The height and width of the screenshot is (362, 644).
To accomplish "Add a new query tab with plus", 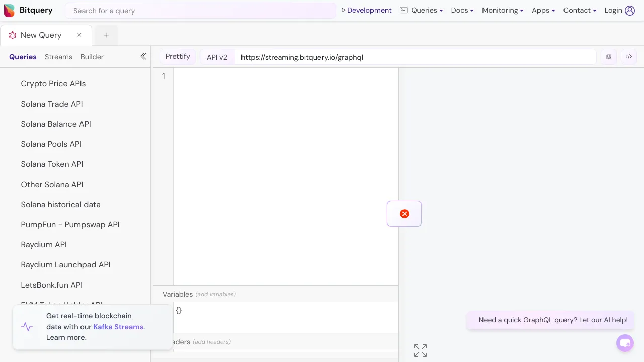I will pos(106,35).
